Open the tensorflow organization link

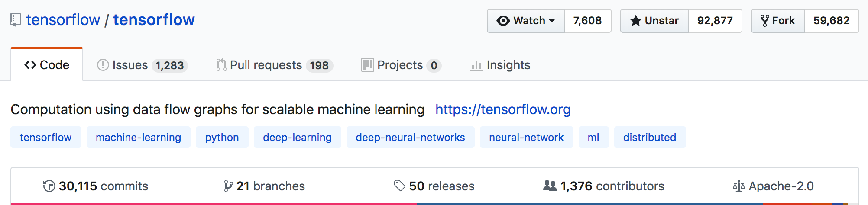point(63,20)
